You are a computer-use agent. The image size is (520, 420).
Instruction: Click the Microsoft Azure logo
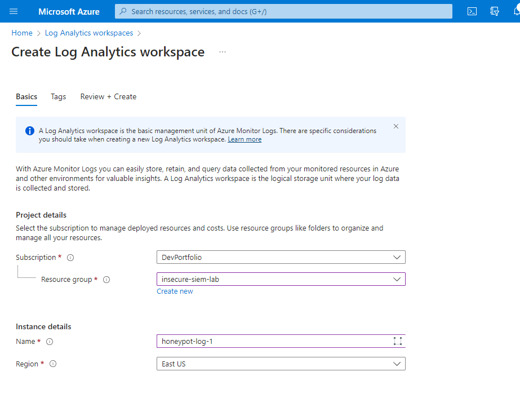pyautogui.click(x=69, y=11)
